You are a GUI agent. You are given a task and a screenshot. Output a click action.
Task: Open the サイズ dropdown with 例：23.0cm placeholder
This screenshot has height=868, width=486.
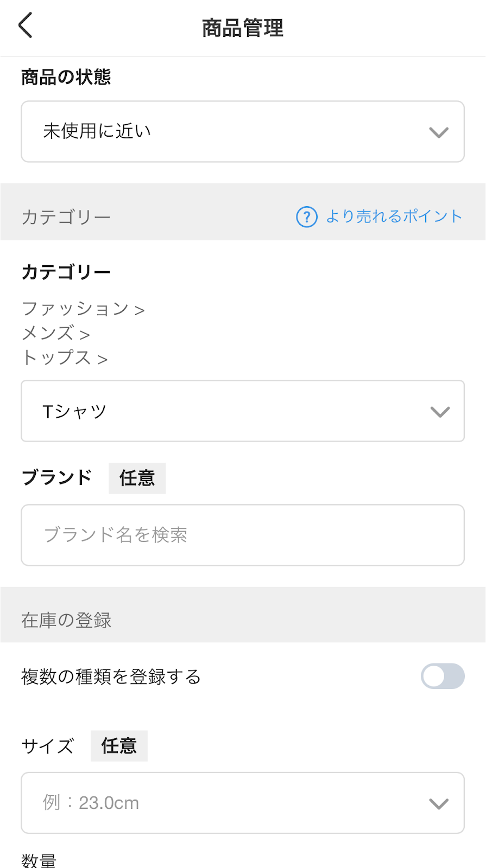coord(242,803)
